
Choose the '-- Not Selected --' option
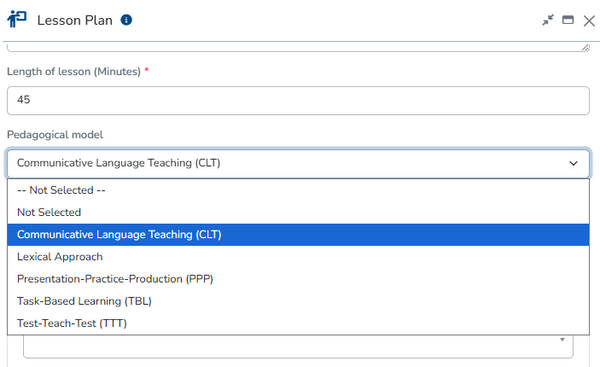[x=298, y=190]
